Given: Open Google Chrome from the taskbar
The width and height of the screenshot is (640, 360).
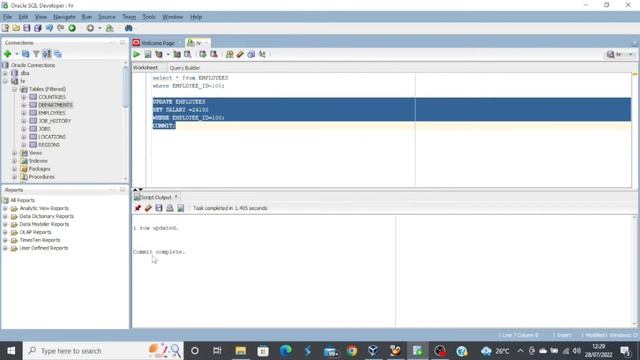Looking at the screenshot, I should click(x=352, y=351).
